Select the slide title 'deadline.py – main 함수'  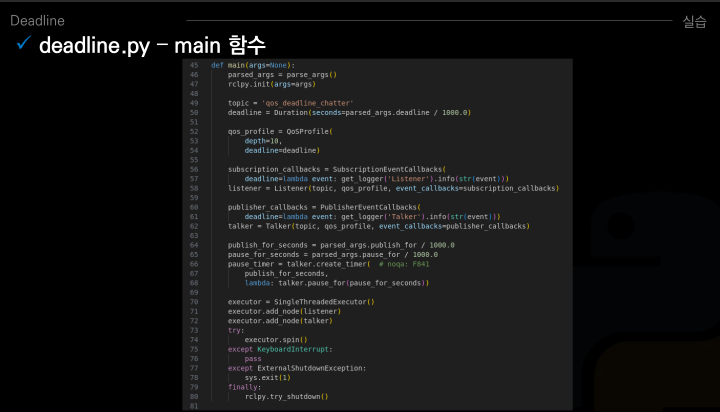point(152,45)
